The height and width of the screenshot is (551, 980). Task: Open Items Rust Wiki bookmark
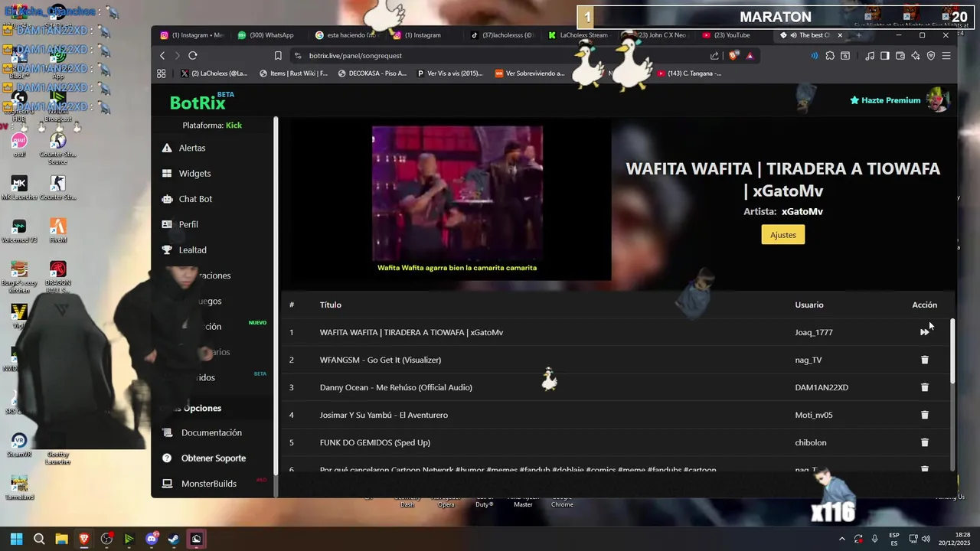(x=293, y=73)
